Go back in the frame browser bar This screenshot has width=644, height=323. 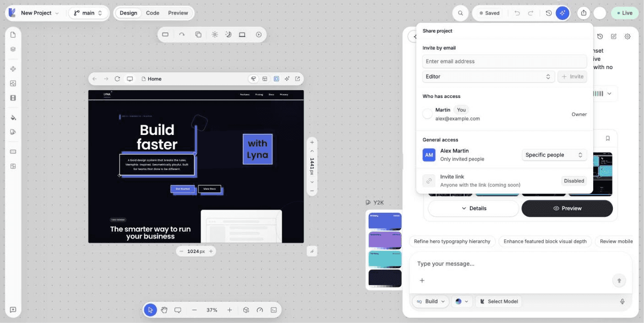(94, 79)
